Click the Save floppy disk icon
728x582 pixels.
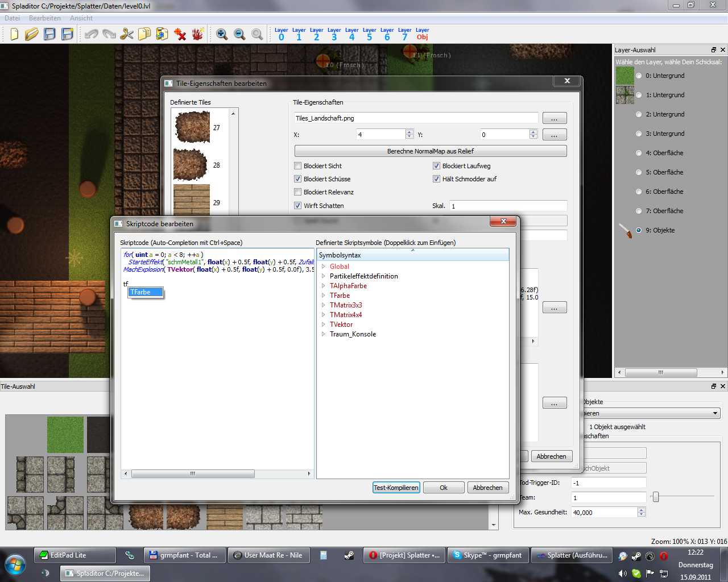coord(49,34)
